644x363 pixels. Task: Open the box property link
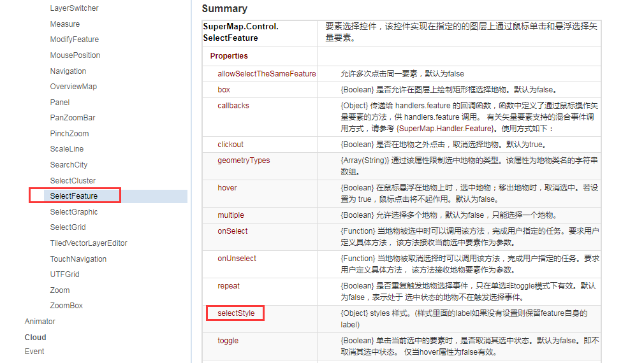(x=224, y=90)
